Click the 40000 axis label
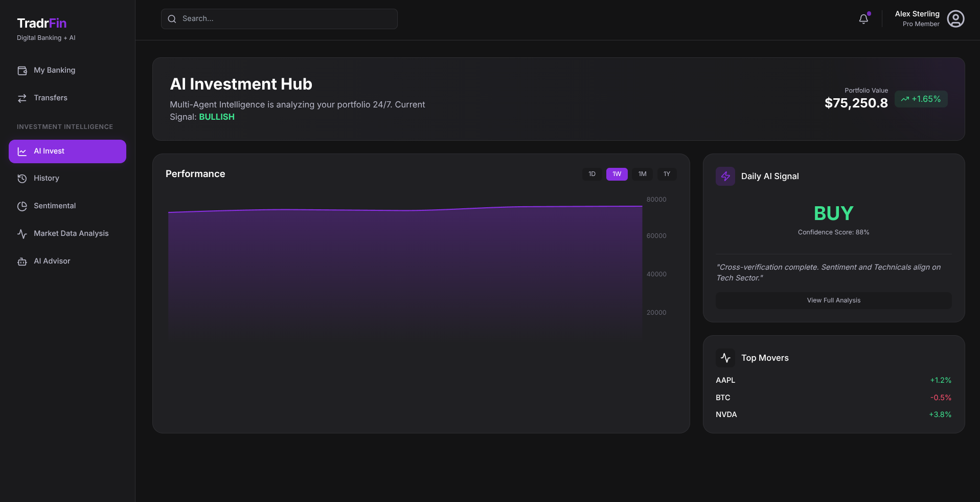Viewport: 980px width, 502px height. tap(656, 274)
